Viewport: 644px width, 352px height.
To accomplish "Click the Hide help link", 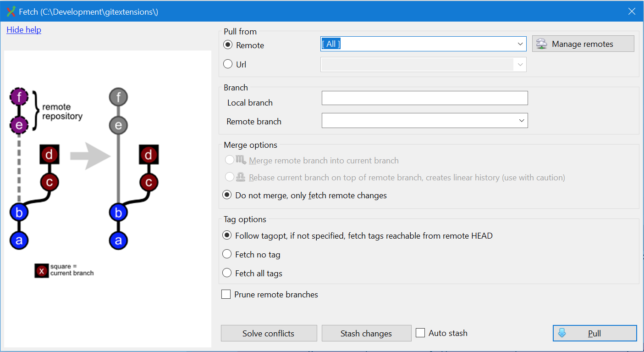I will [x=23, y=29].
